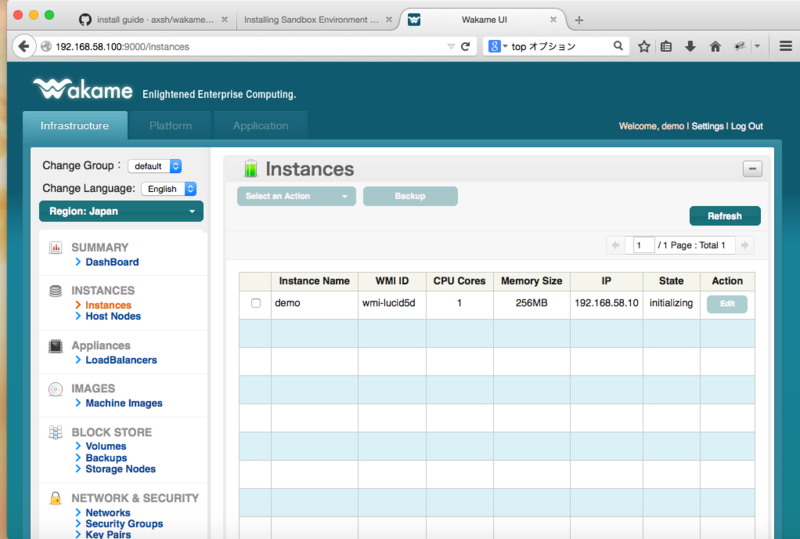Click the Images disc icon
Image resolution: width=800 pixels, height=539 pixels.
point(56,389)
